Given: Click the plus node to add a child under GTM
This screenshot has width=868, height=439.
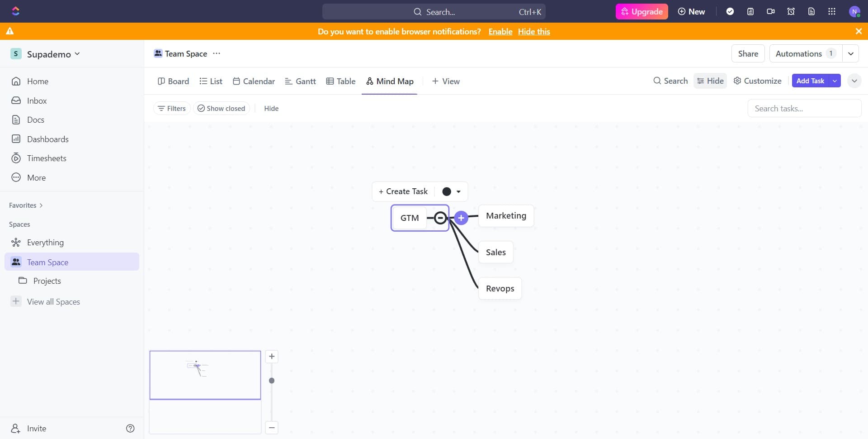Looking at the screenshot, I should pos(461,218).
